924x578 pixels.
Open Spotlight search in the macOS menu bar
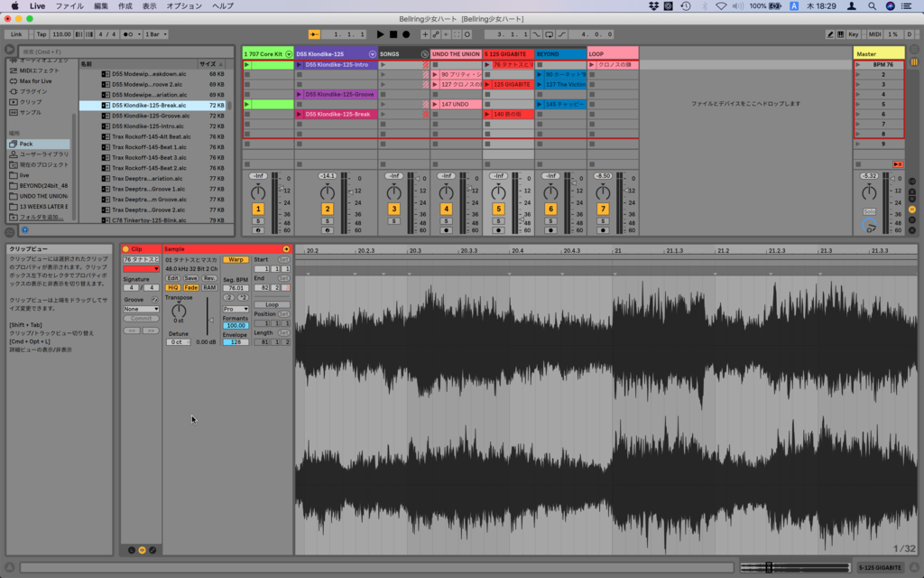coord(872,6)
